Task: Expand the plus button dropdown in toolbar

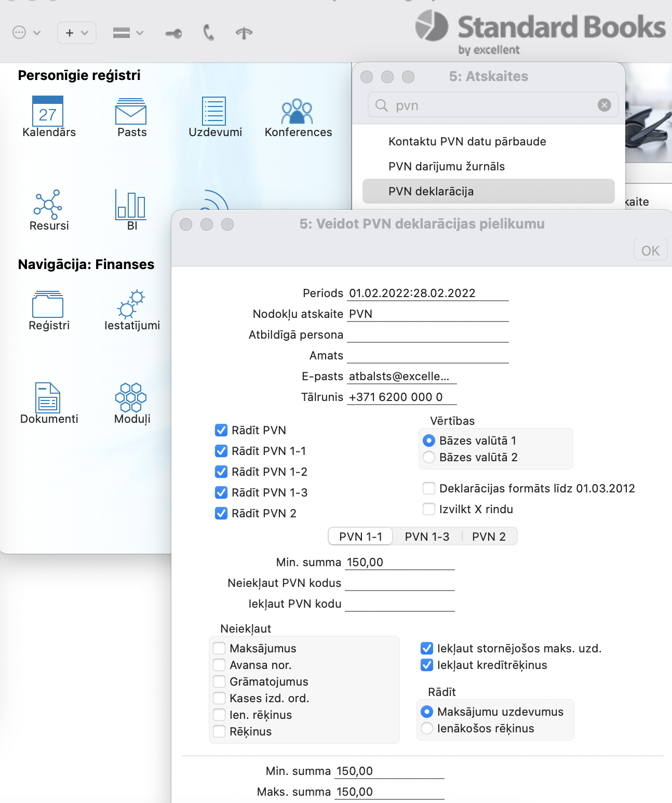Action: point(76,33)
